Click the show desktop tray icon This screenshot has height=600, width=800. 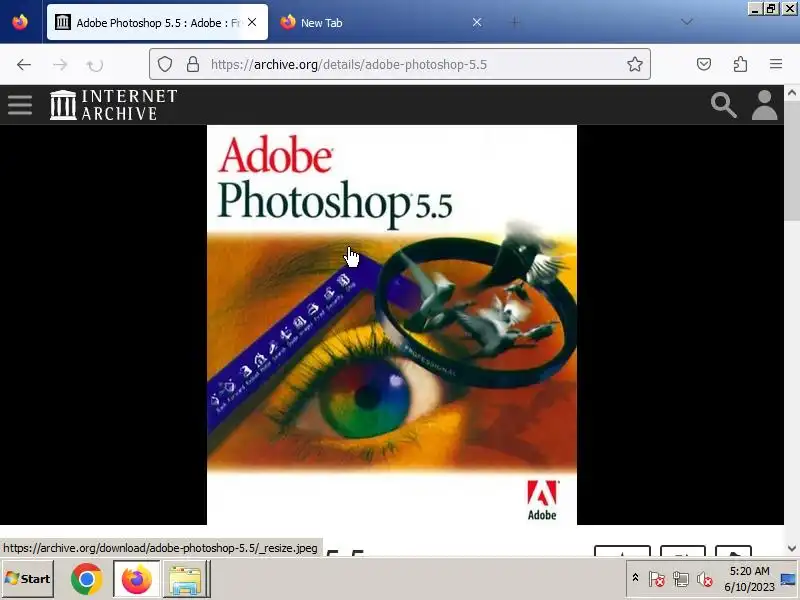pos(788,579)
